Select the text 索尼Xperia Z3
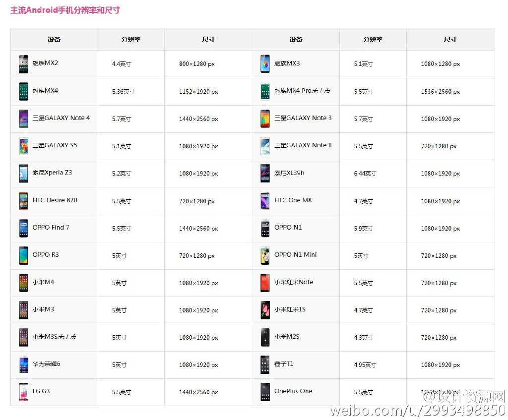The width and height of the screenshot is (508, 420). 52,173
